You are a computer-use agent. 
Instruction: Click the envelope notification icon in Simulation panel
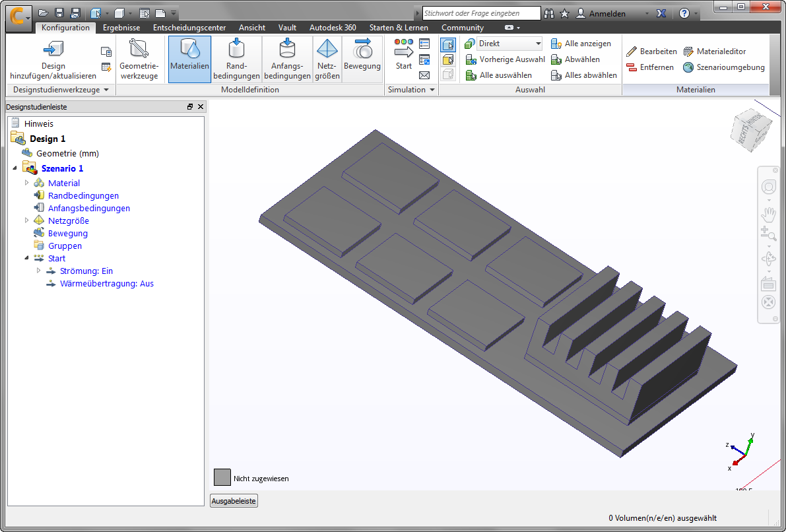click(424, 75)
